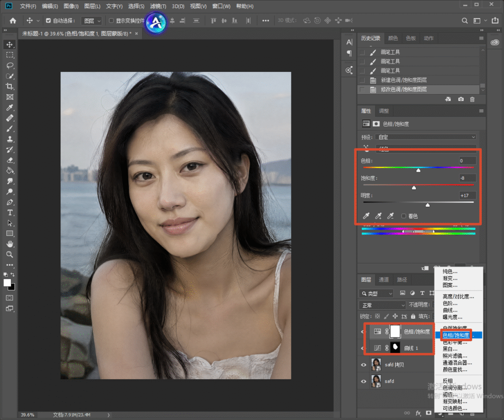This screenshot has width=504, height=420.
Task: Select the Clone Stamp tool
Action: [x=10, y=139]
